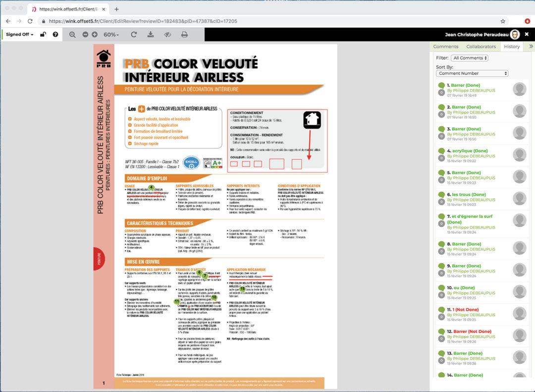Click the speech bubble icon of comment 3

point(441,129)
